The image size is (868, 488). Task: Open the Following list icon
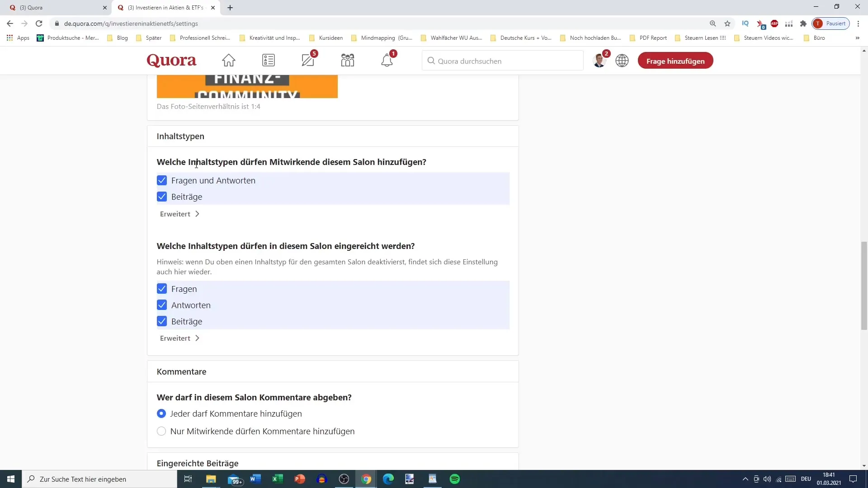click(269, 61)
